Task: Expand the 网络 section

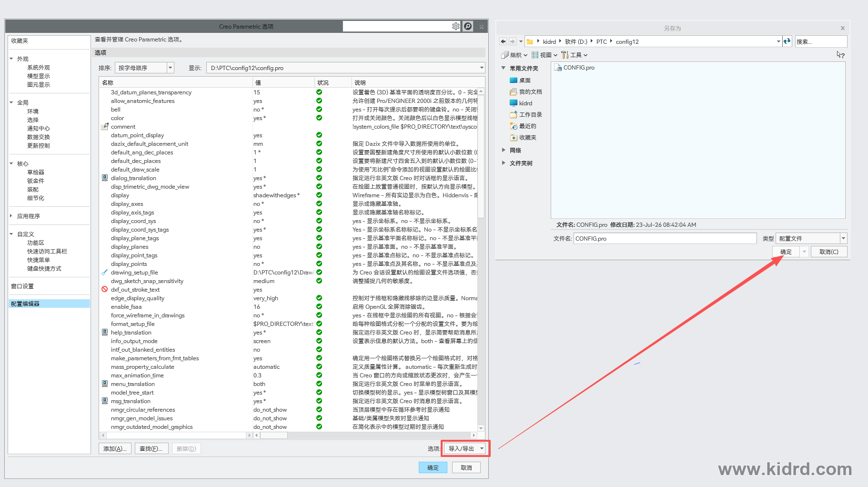Action: (504, 150)
